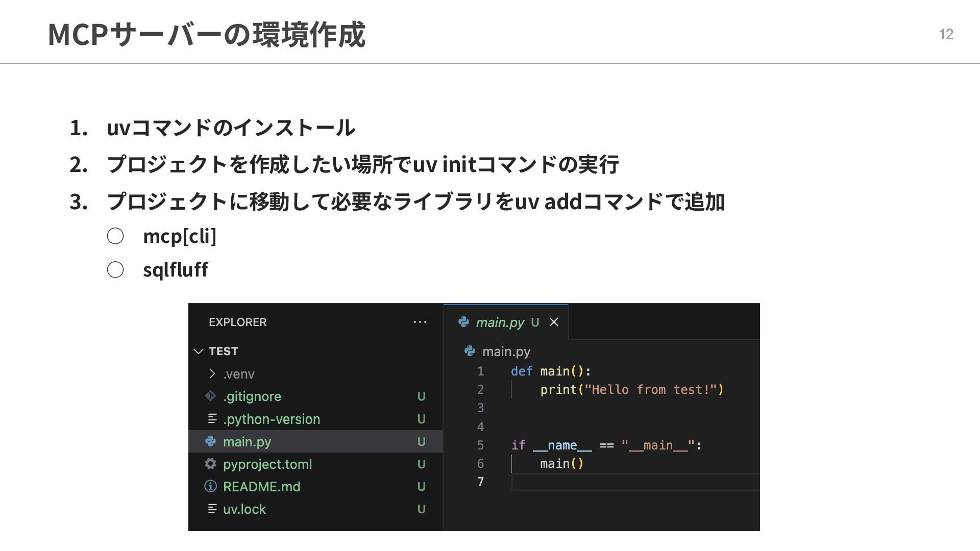This screenshot has height=551, width=980.
Task: Close the main.py editor tab
Action: point(554,322)
